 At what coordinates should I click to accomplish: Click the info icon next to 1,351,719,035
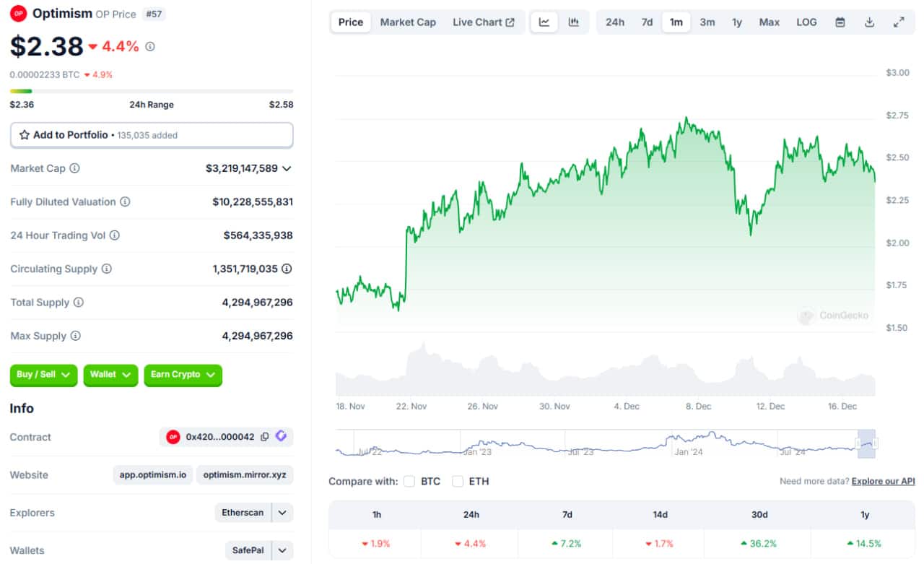coord(287,269)
